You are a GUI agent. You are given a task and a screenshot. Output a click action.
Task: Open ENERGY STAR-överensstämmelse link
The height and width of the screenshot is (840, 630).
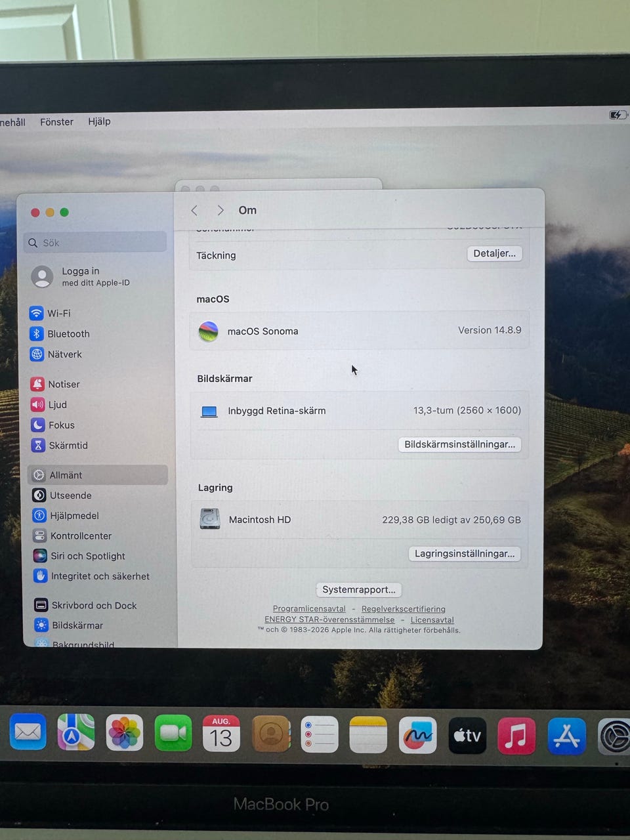coord(329,619)
